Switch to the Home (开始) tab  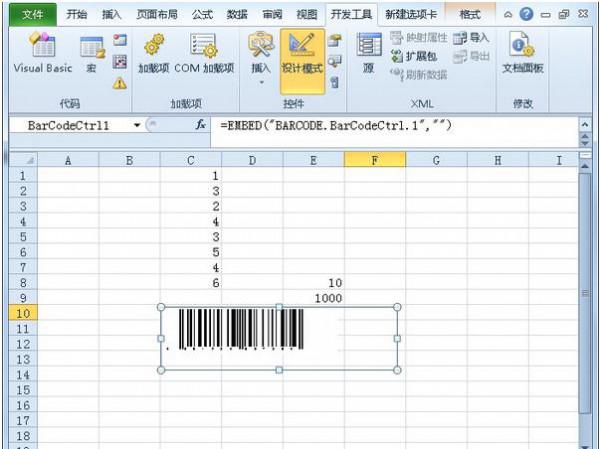[x=77, y=15]
